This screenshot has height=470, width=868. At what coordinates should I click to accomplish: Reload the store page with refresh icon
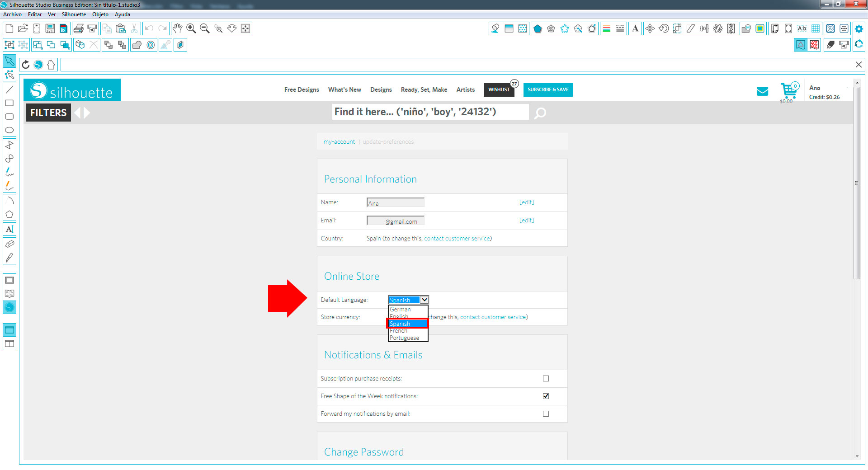pyautogui.click(x=26, y=65)
